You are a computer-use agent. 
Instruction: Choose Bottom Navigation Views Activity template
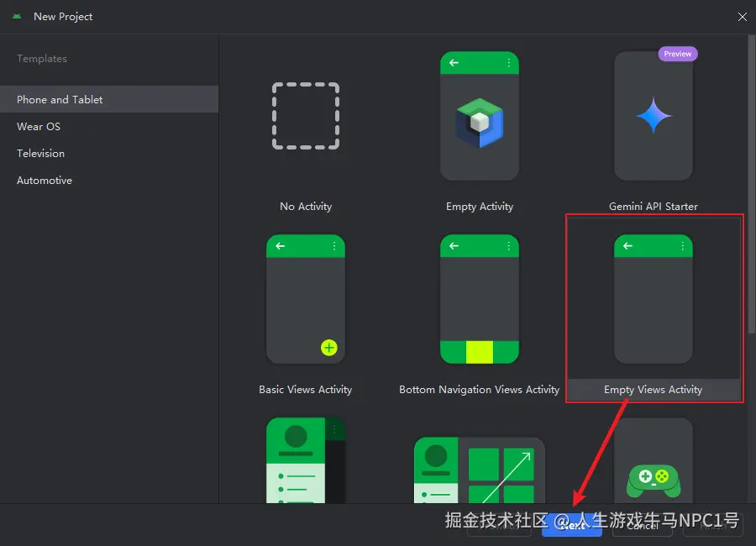coord(480,310)
